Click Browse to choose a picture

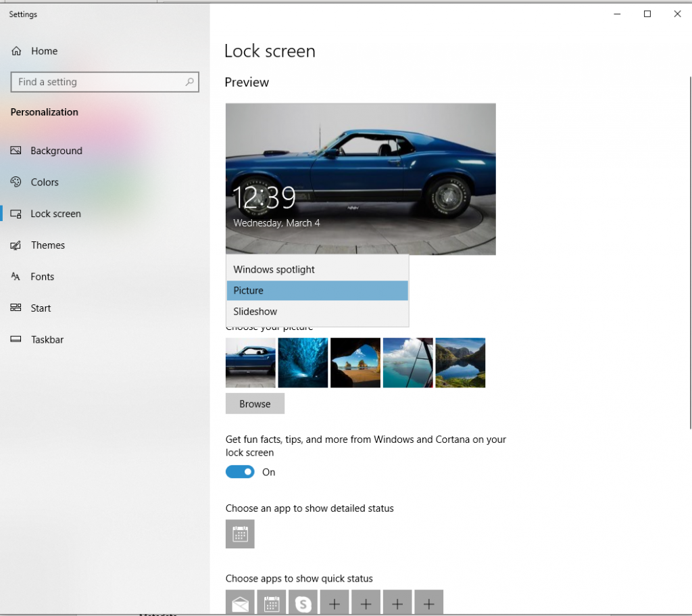point(255,403)
